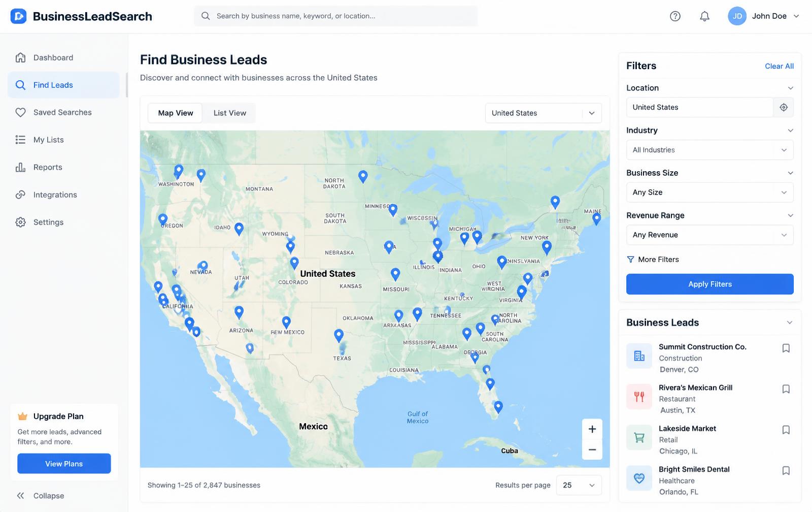This screenshot has height=512, width=812.
Task: Open the All Industries dropdown
Action: 709,150
